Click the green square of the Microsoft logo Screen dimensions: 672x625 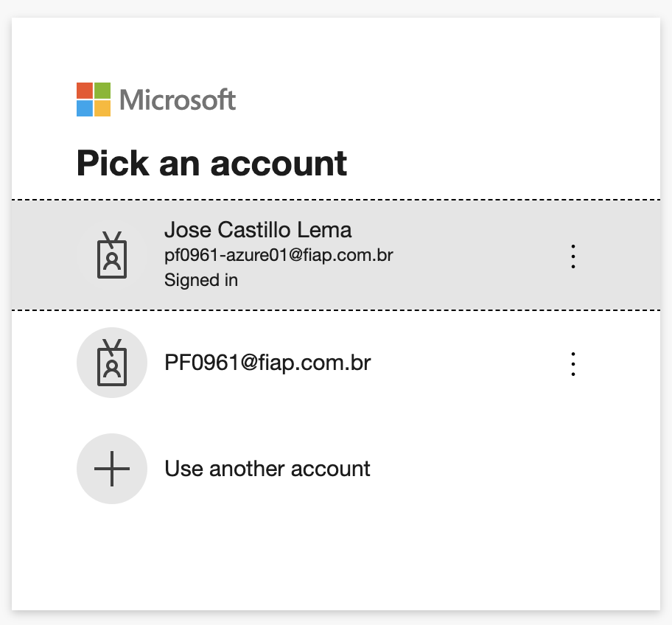pyautogui.click(x=102, y=90)
